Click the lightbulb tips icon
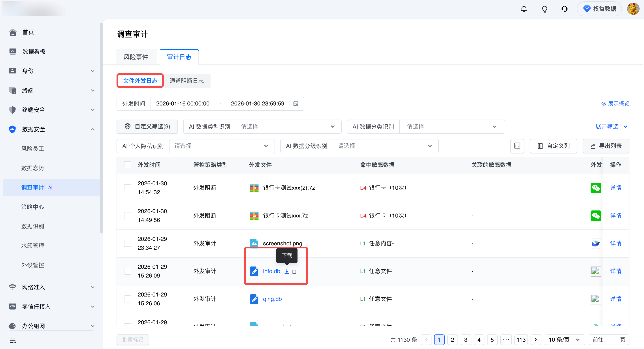Viewport: 644px width, 349px height. (x=544, y=9)
